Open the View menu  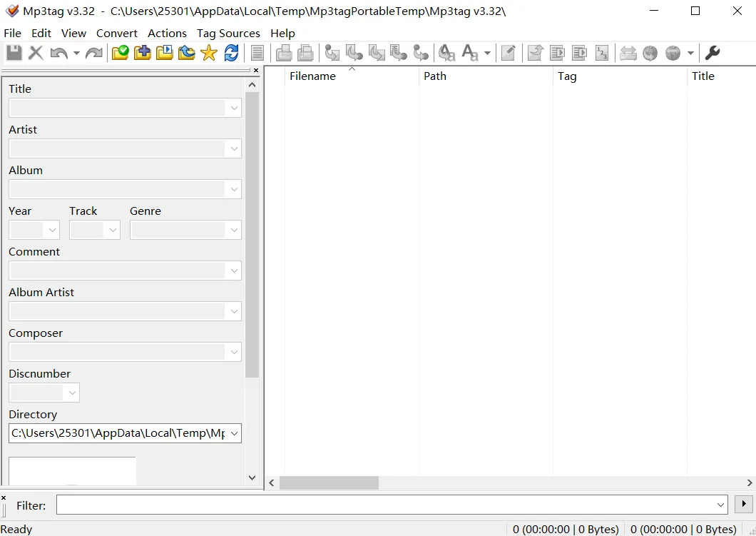(73, 33)
